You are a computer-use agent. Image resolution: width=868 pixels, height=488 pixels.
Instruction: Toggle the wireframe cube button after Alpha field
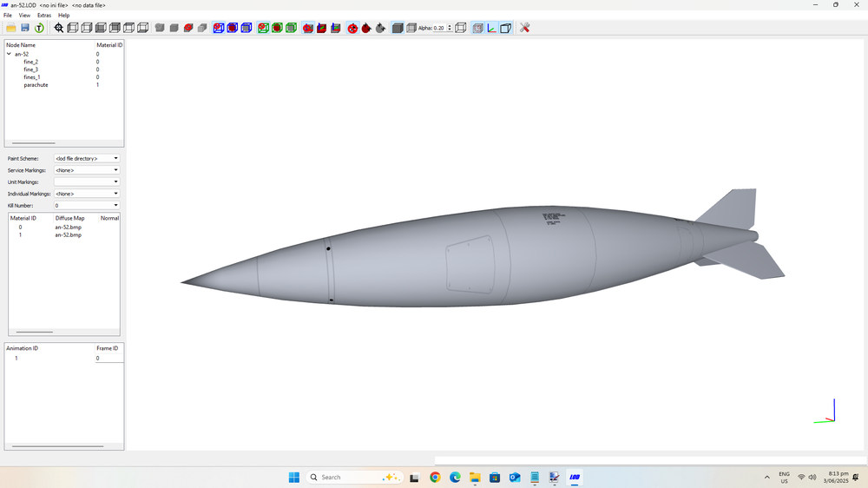pyautogui.click(x=461, y=28)
